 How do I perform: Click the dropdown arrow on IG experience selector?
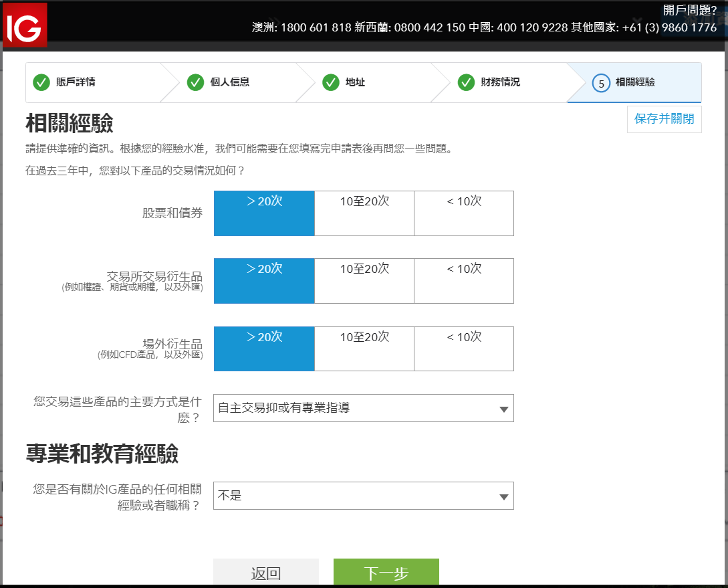pos(503,496)
